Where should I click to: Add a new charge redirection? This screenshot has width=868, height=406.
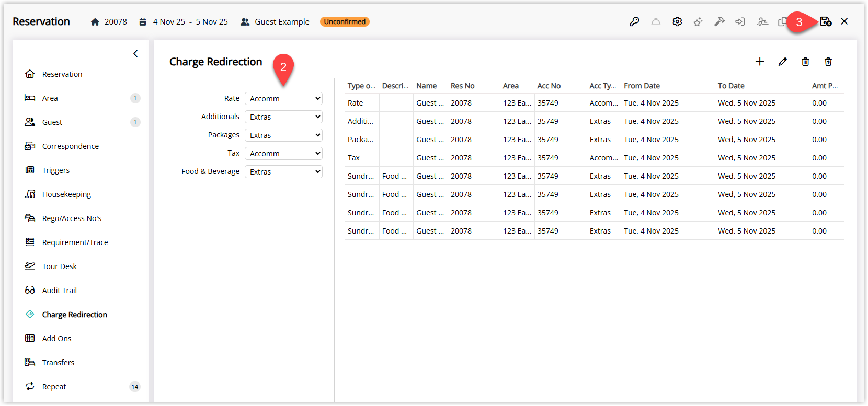760,62
